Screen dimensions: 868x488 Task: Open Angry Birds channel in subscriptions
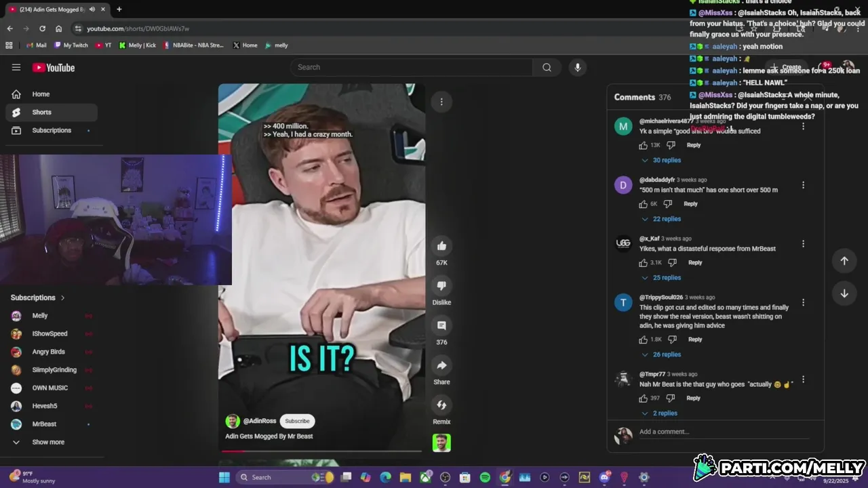point(52,352)
